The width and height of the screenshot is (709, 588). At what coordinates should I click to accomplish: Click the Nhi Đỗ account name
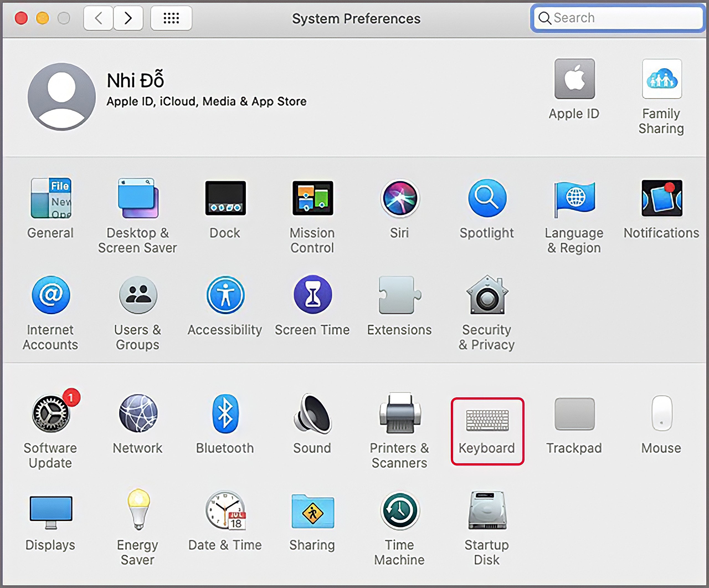[x=135, y=80]
